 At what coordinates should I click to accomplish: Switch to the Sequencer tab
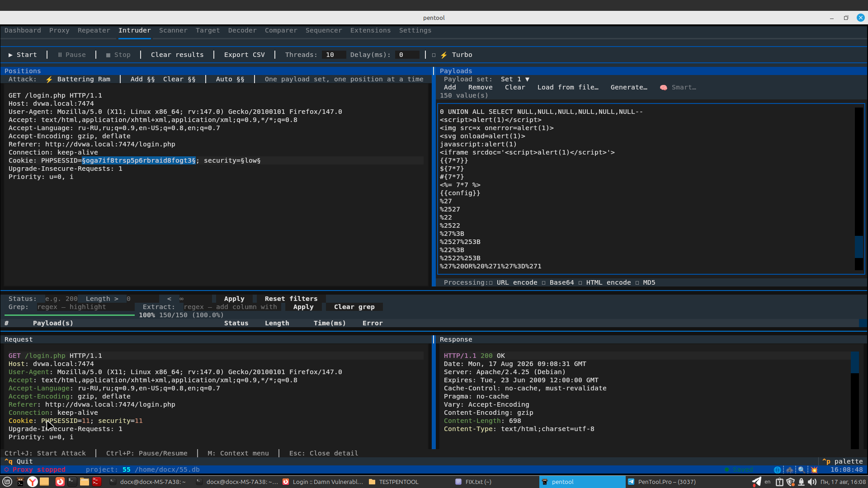click(324, 30)
